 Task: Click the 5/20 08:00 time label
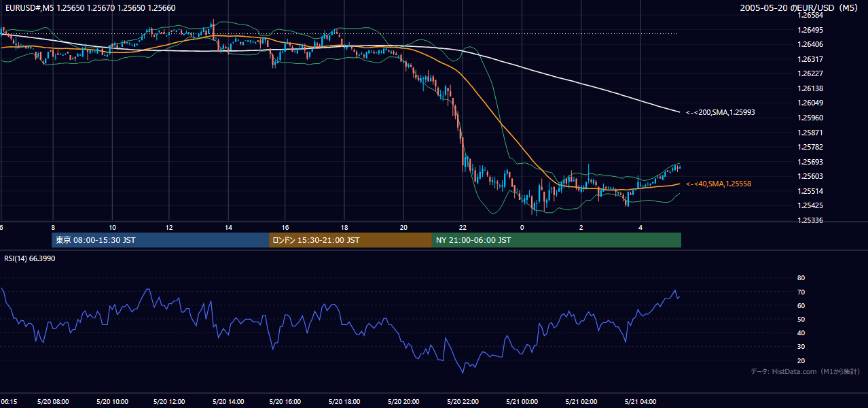(52, 402)
